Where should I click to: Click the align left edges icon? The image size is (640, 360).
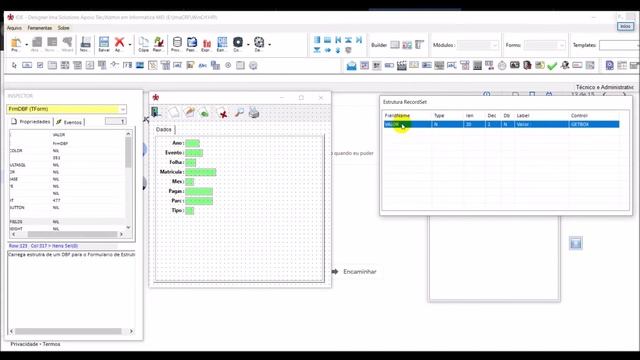tap(317, 40)
